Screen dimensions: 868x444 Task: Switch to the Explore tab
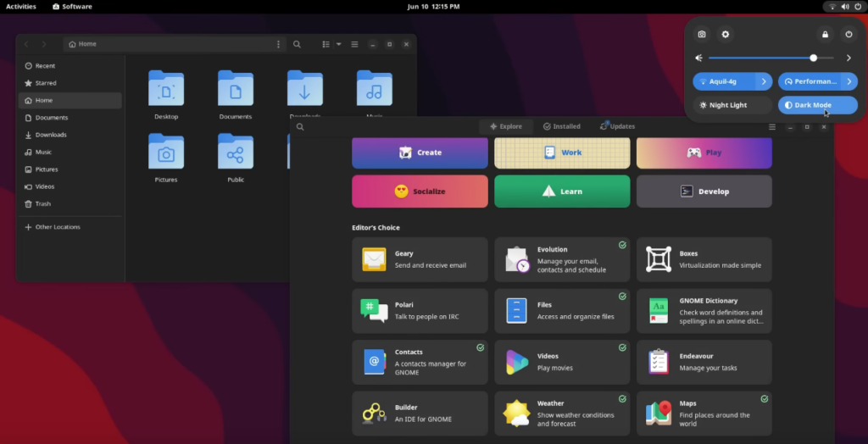pyautogui.click(x=506, y=127)
